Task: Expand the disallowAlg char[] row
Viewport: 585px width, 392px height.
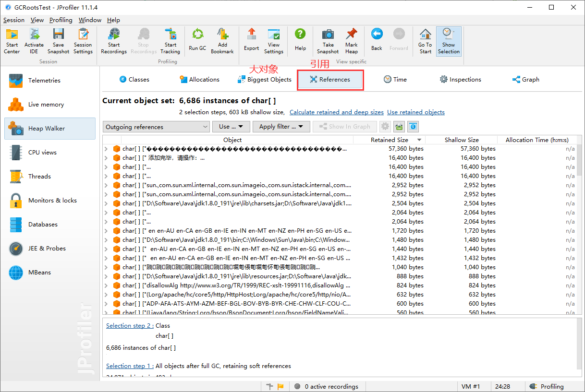Action: click(106, 285)
